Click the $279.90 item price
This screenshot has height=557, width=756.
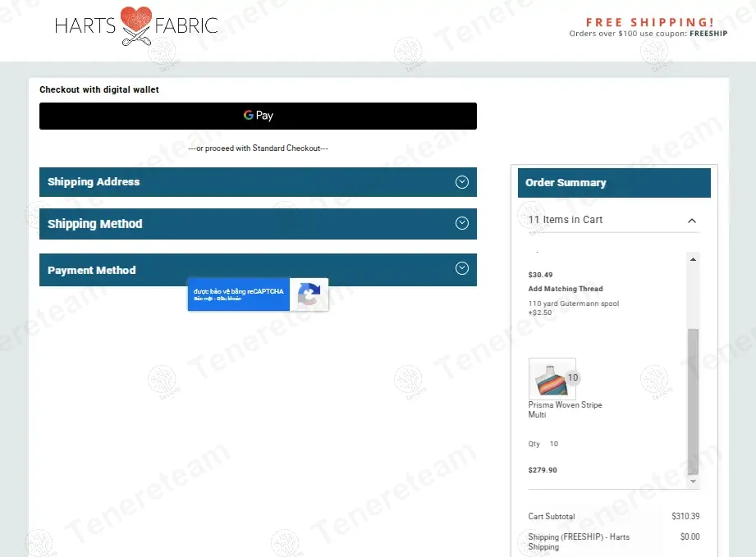tap(543, 470)
